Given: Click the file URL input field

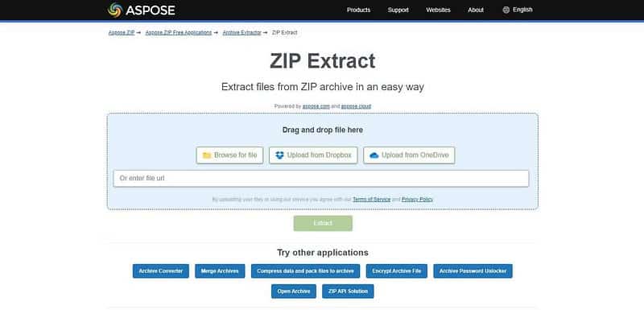Looking at the screenshot, I should [321, 179].
